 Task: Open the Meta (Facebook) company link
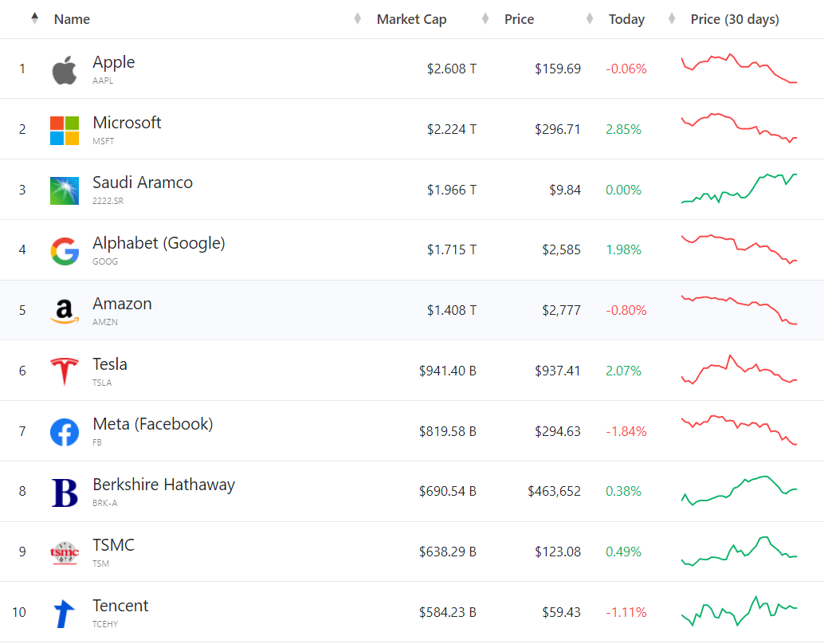pyautogui.click(x=152, y=424)
